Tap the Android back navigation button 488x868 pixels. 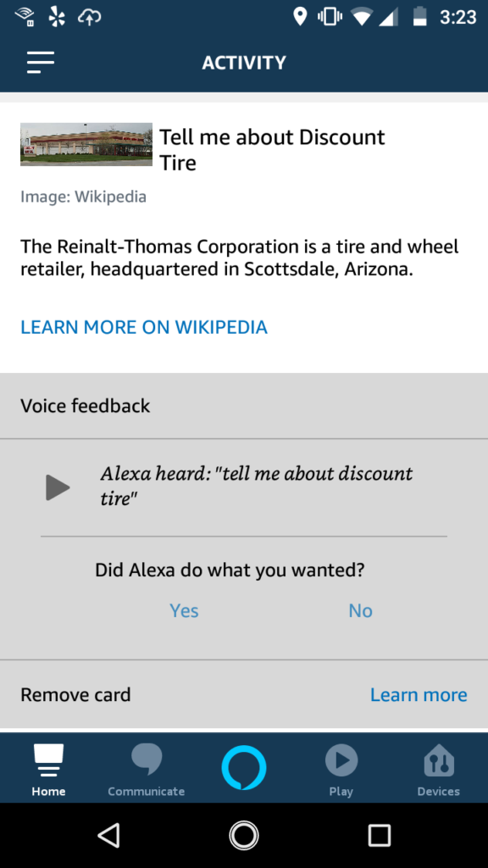click(108, 835)
